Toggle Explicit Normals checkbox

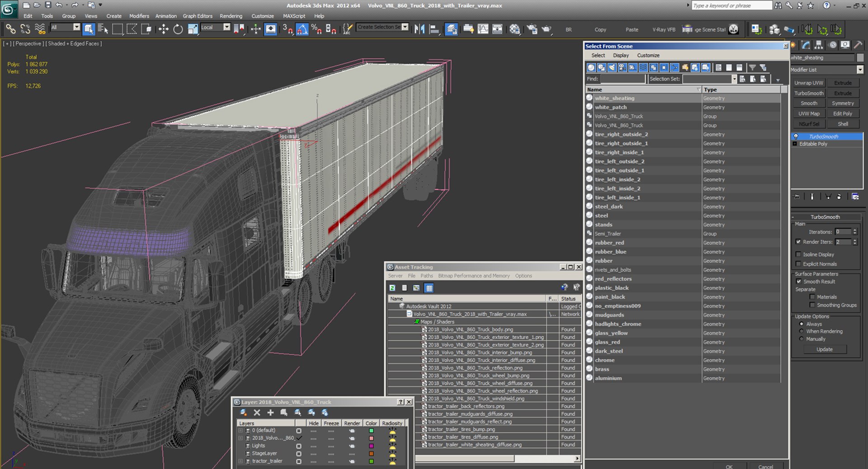click(x=798, y=264)
